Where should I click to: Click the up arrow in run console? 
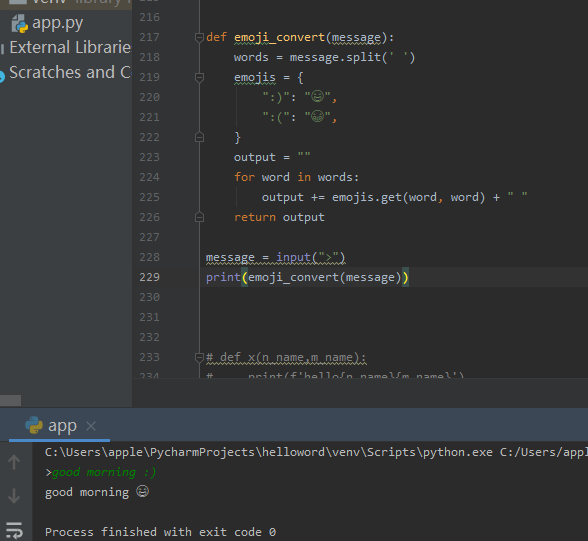pyautogui.click(x=14, y=462)
